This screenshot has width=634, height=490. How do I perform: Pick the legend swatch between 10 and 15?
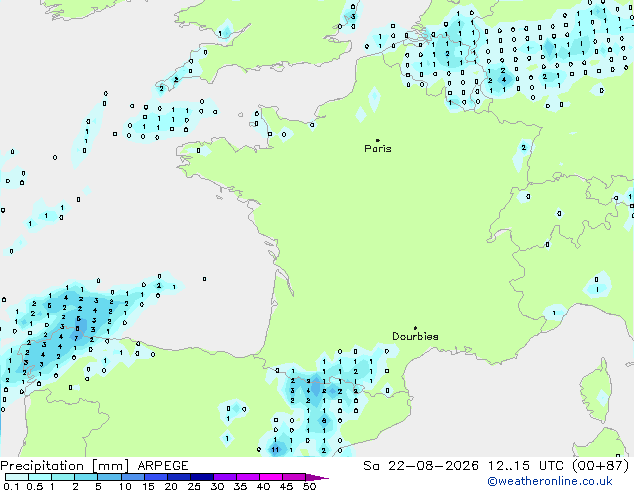[x=132, y=477]
